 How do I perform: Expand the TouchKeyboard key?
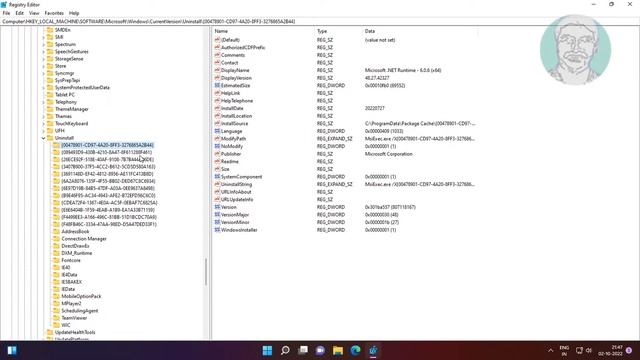pos(43,123)
